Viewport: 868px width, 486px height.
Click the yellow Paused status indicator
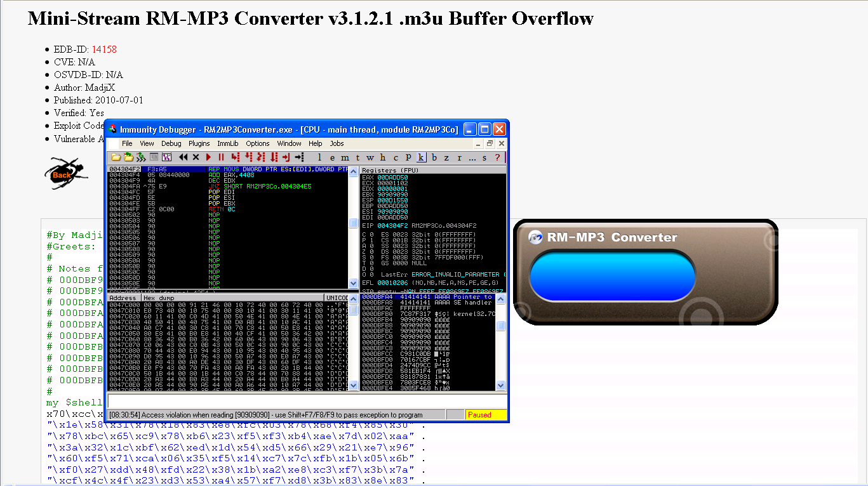[x=486, y=414]
